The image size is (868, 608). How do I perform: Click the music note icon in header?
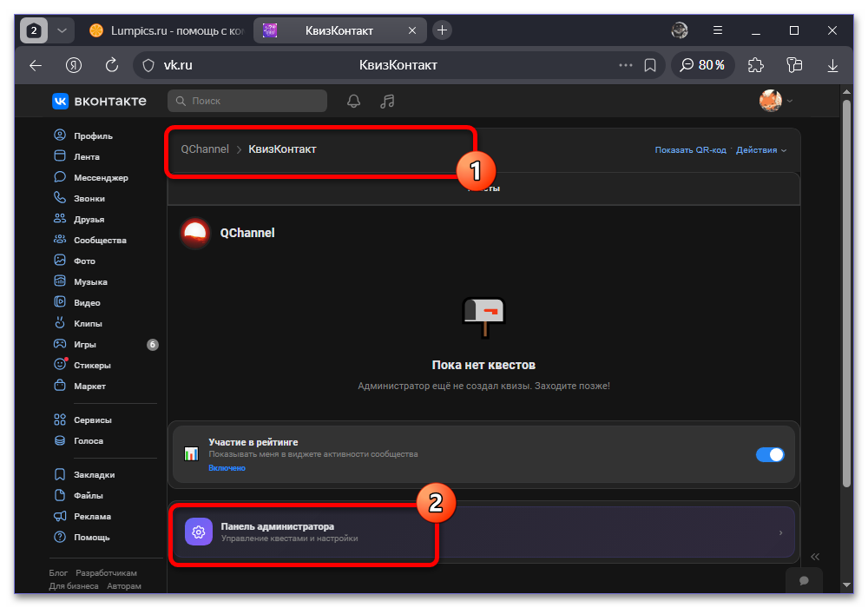[387, 101]
